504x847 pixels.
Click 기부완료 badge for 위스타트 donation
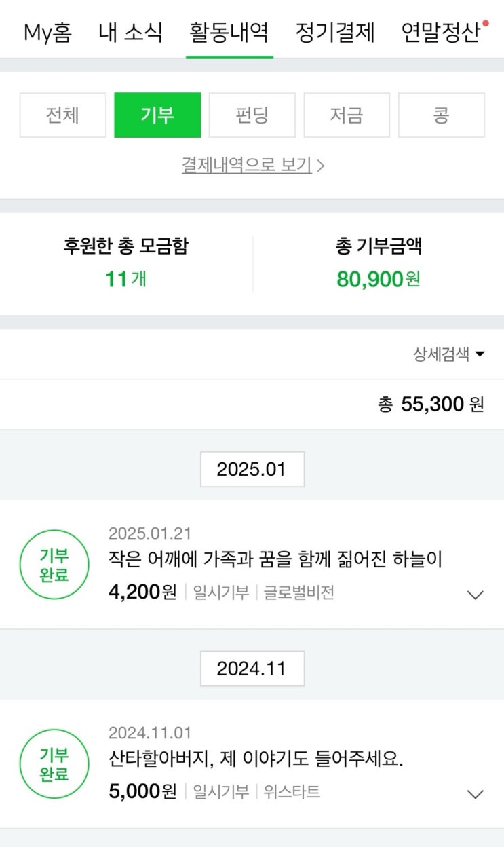(54, 764)
